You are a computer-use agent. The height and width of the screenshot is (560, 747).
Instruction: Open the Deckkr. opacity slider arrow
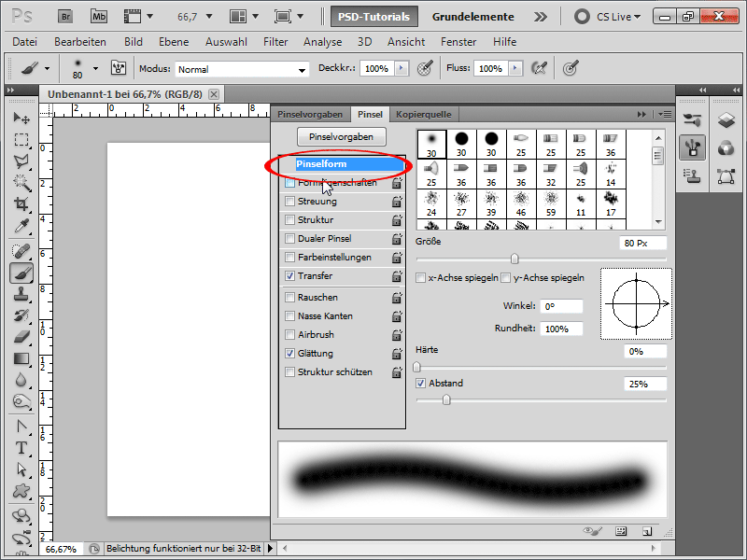(x=402, y=68)
